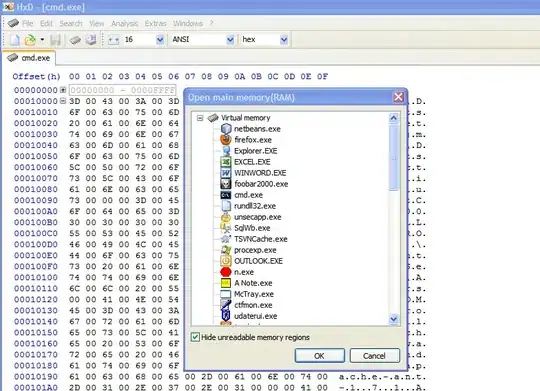Screen dimensions: 540x391
Task: Collapse the Virtual memory tree node
Action: click(x=200, y=118)
